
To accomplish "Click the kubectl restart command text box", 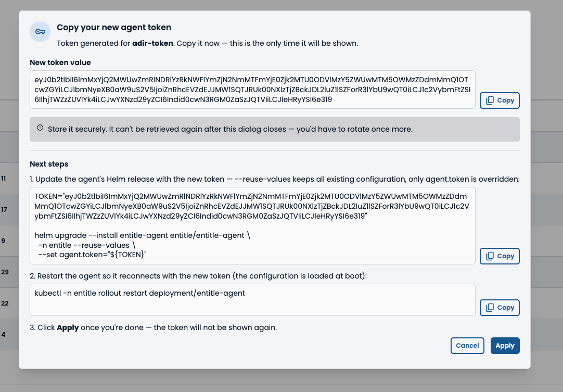I will (x=252, y=300).
